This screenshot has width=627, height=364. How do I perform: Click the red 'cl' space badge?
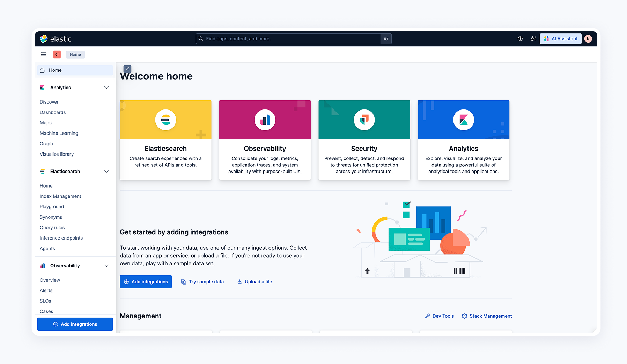tap(57, 54)
